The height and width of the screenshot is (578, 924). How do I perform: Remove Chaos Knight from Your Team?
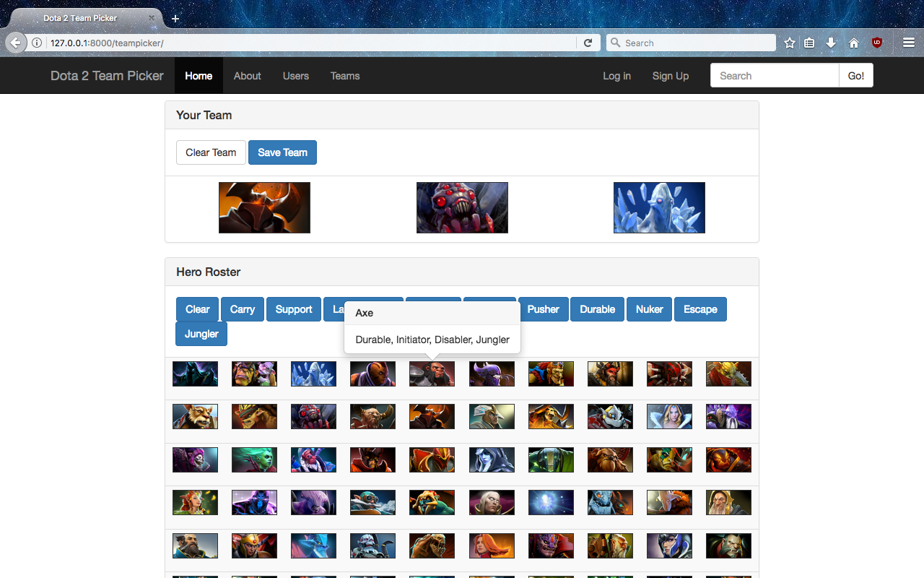click(x=264, y=207)
